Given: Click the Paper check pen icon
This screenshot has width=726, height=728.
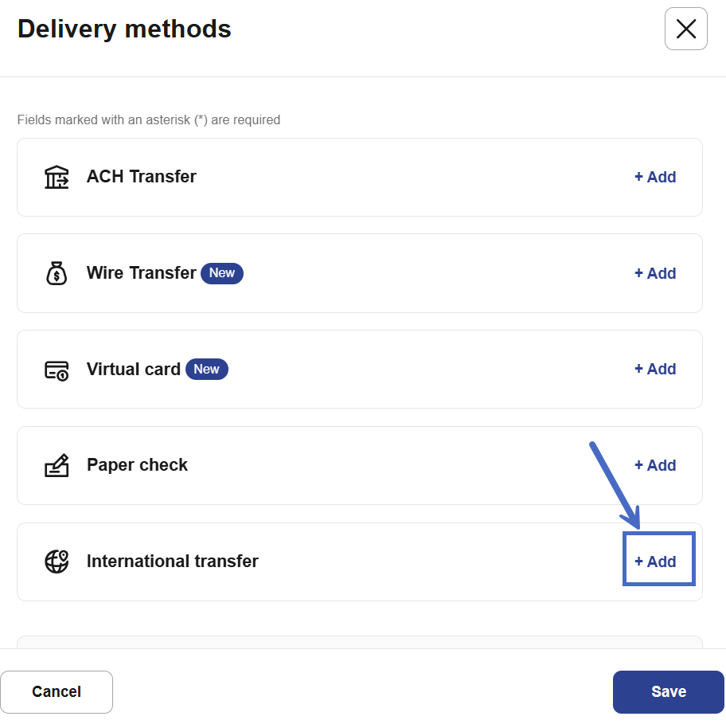Looking at the screenshot, I should (57, 465).
